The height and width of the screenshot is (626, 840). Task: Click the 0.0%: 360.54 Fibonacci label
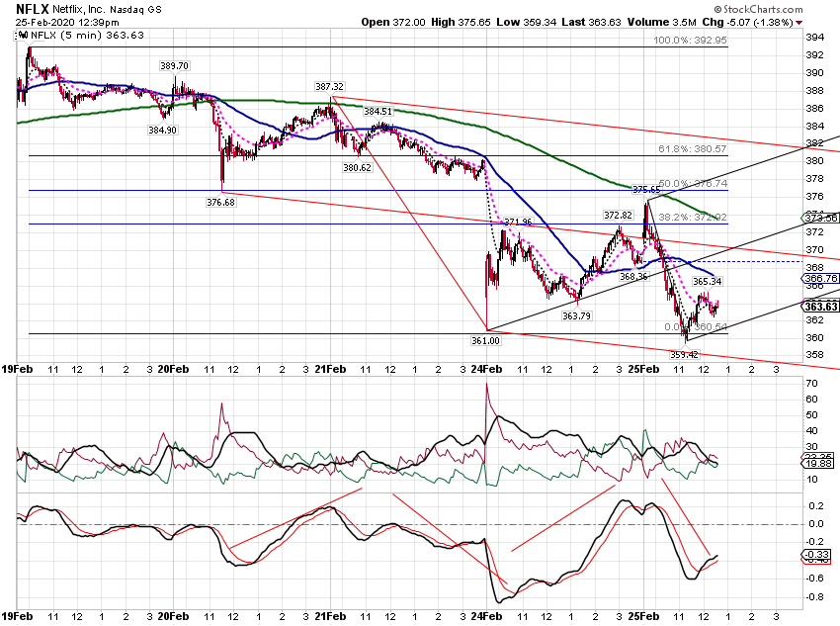point(696,327)
